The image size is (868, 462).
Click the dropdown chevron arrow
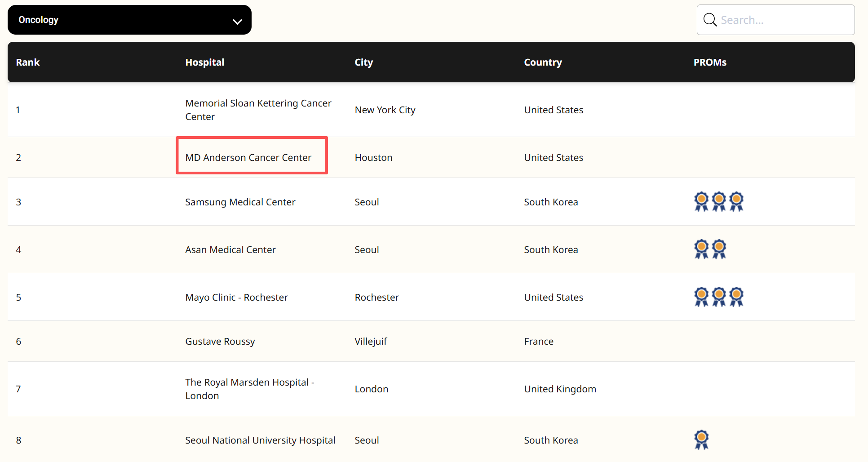[237, 22]
